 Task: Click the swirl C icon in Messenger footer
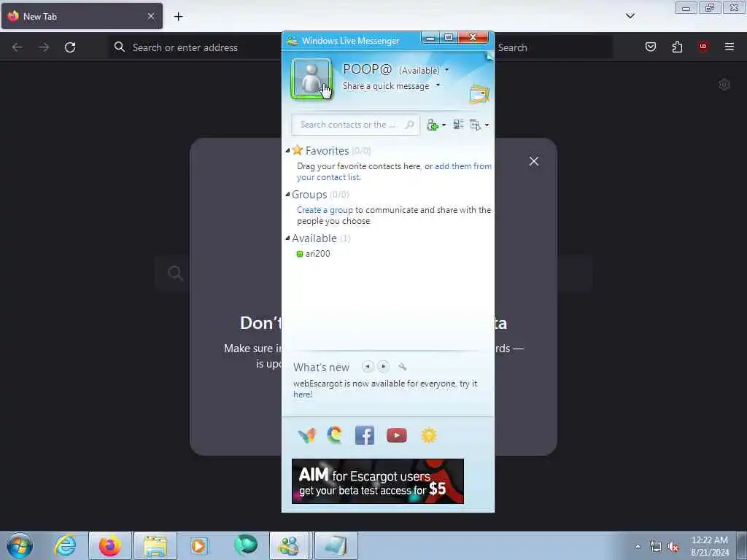[x=335, y=435]
